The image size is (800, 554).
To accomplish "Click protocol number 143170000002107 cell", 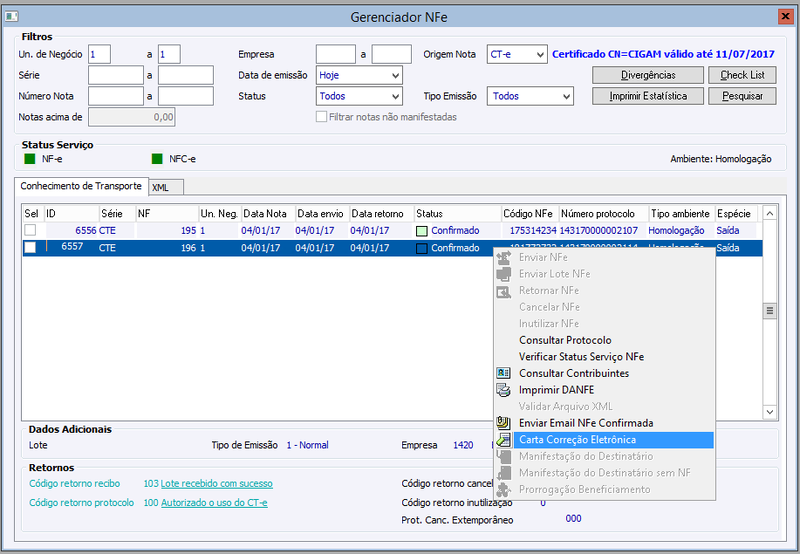I will pyautogui.click(x=598, y=231).
